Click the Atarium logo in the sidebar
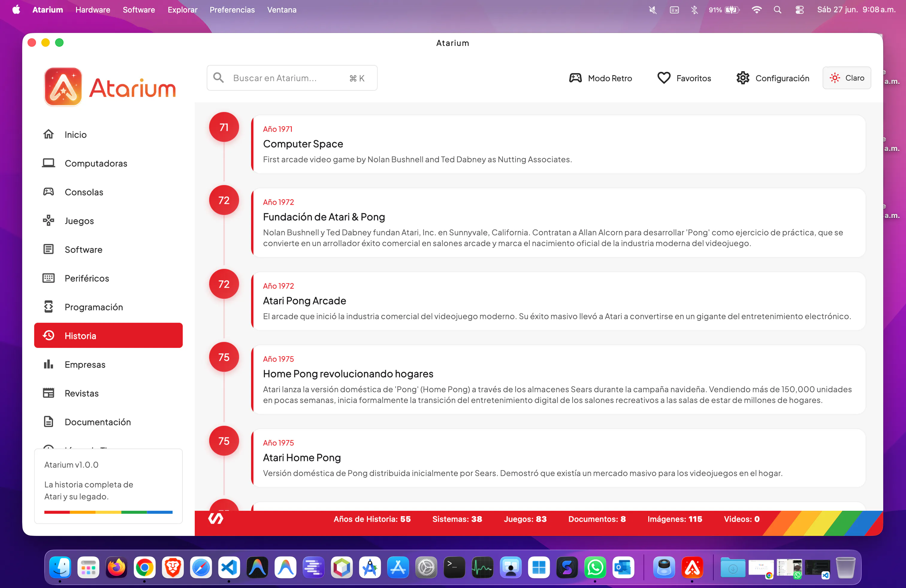The height and width of the screenshot is (588, 906). (x=110, y=87)
